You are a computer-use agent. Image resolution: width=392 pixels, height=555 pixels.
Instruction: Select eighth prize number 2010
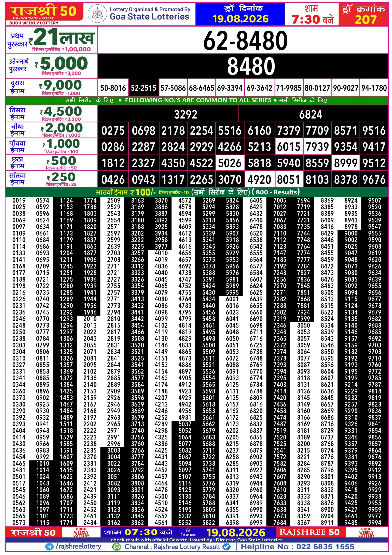point(90,319)
